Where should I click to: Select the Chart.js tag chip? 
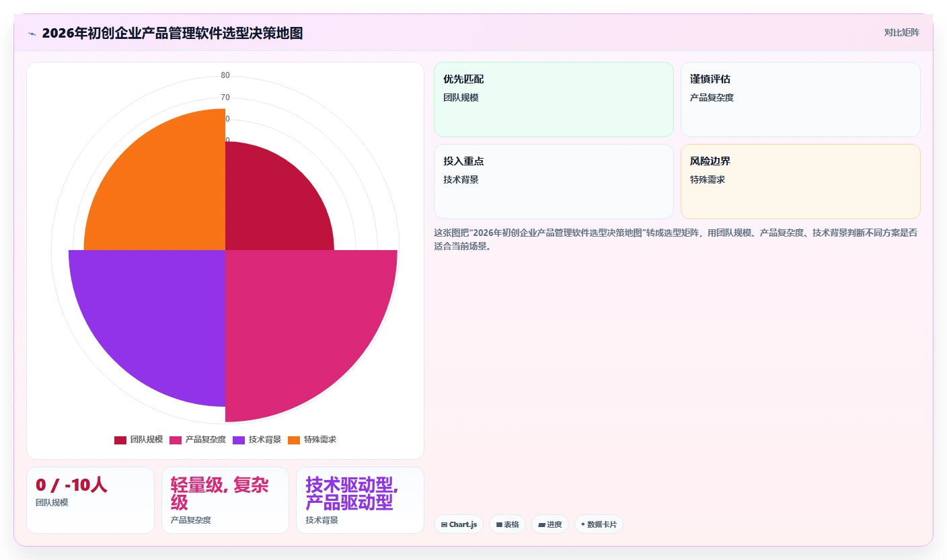(459, 524)
